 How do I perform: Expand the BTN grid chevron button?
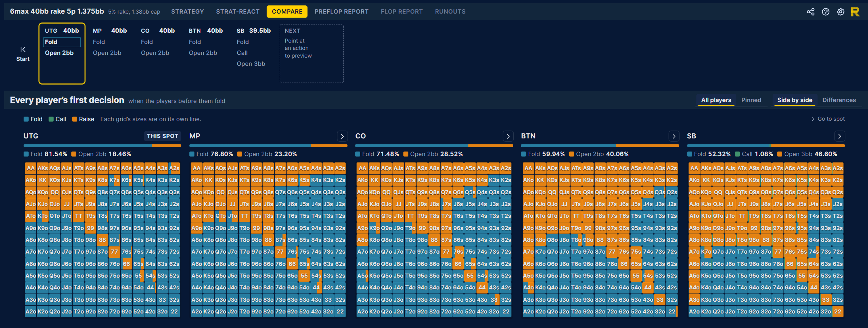(674, 136)
